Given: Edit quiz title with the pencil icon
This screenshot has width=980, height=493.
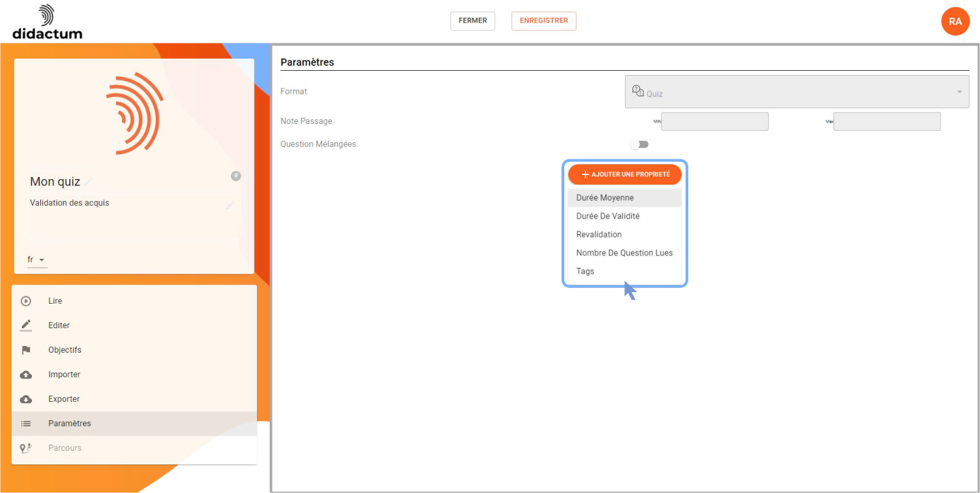Looking at the screenshot, I should pyautogui.click(x=89, y=181).
